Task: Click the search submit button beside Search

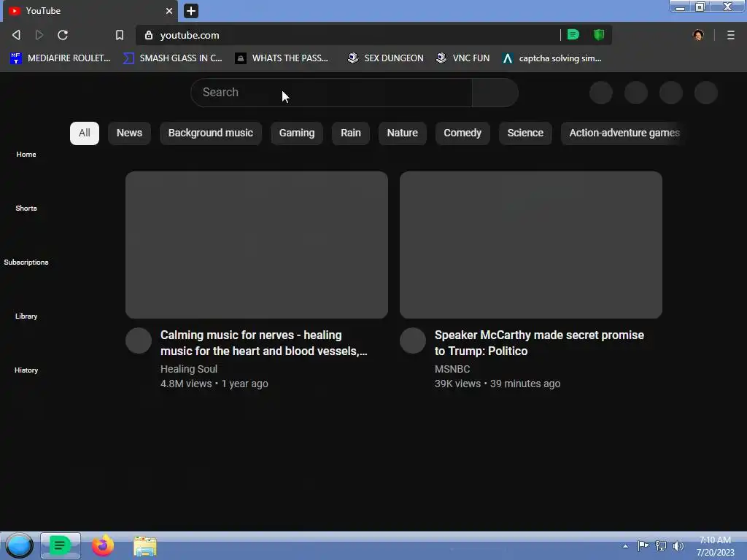Action: tap(495, 93)
